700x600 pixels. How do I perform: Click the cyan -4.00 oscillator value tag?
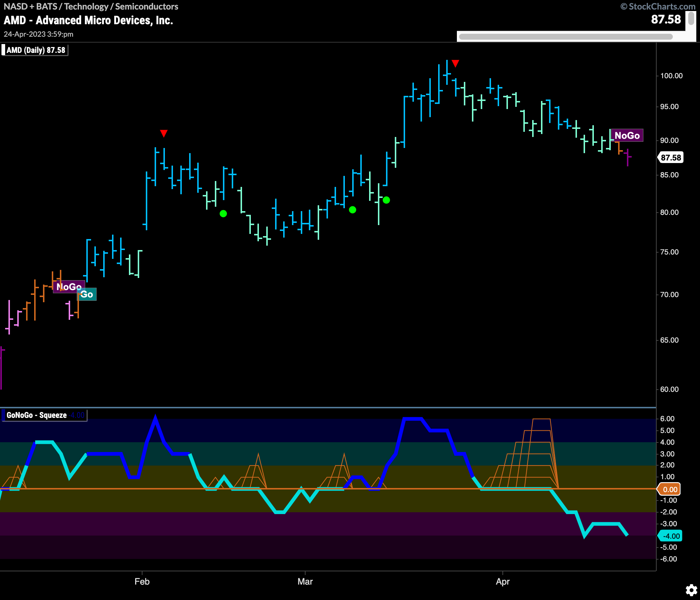[x=670, y=536]
